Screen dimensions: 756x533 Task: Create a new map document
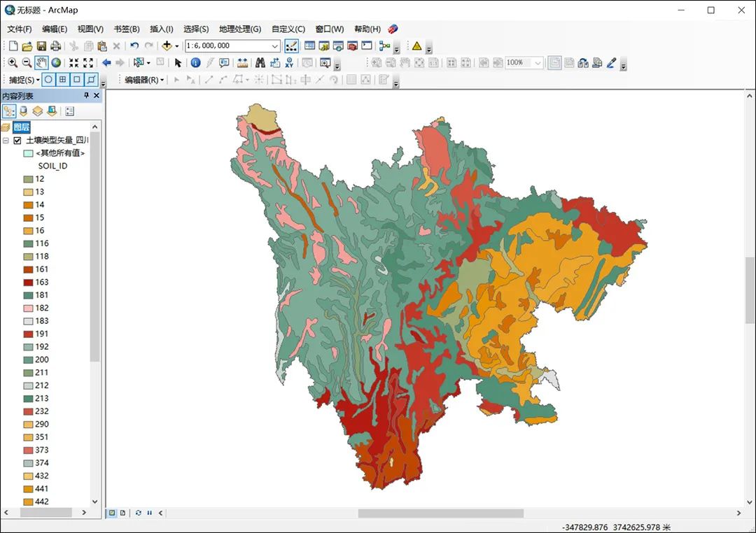pyautogui.click(x=13, y=45)
